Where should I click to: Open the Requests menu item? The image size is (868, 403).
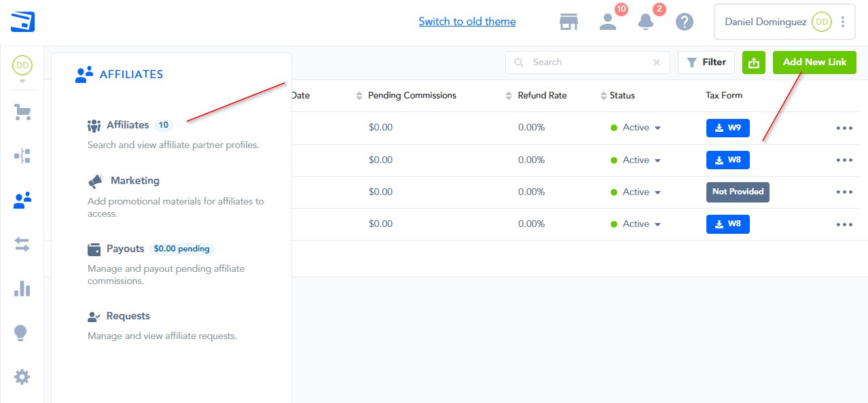coord(128,316)
